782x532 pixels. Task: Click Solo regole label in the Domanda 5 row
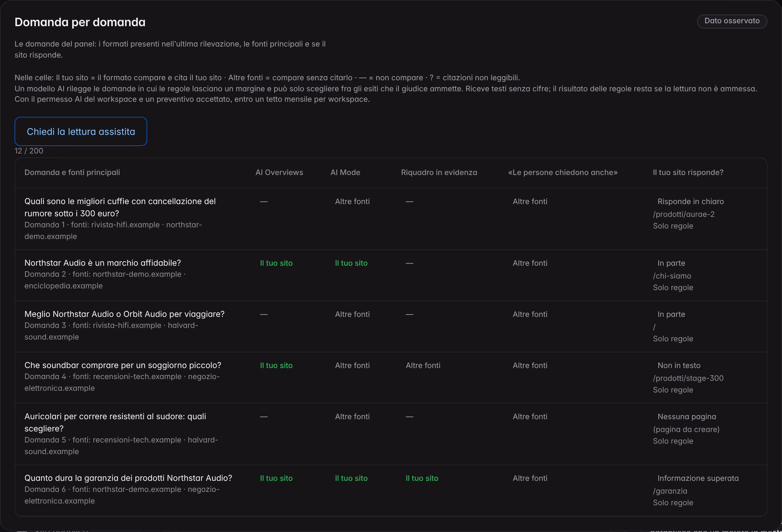pos(673,441)
